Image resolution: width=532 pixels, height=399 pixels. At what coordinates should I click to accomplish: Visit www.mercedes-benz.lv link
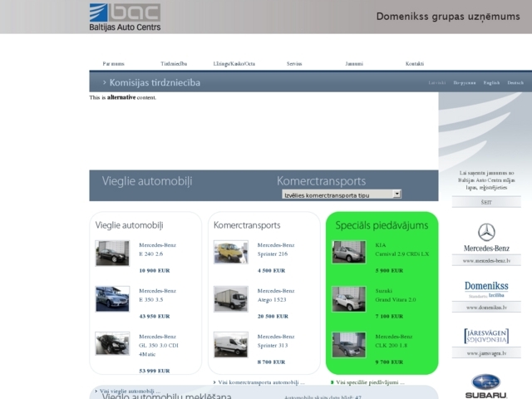coord(486,261)
